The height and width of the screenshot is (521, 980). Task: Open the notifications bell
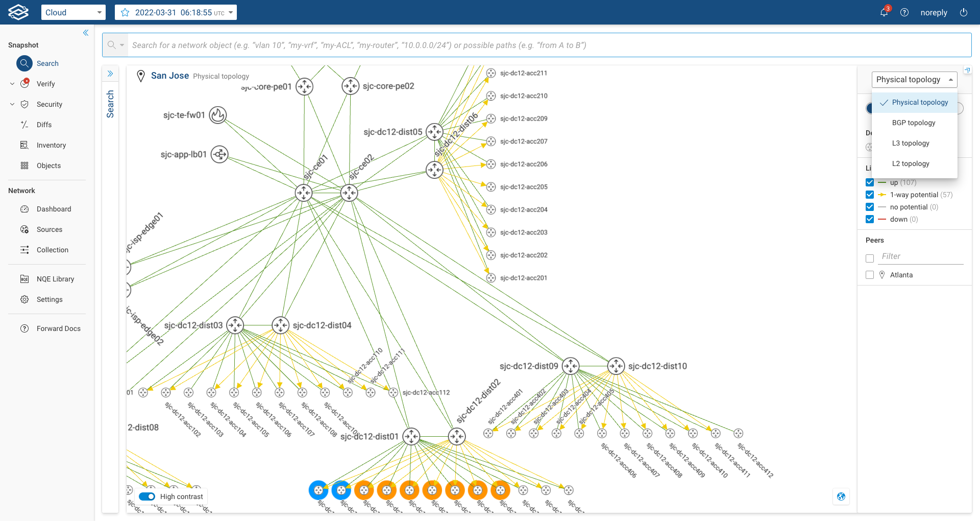tap(884, 12)
